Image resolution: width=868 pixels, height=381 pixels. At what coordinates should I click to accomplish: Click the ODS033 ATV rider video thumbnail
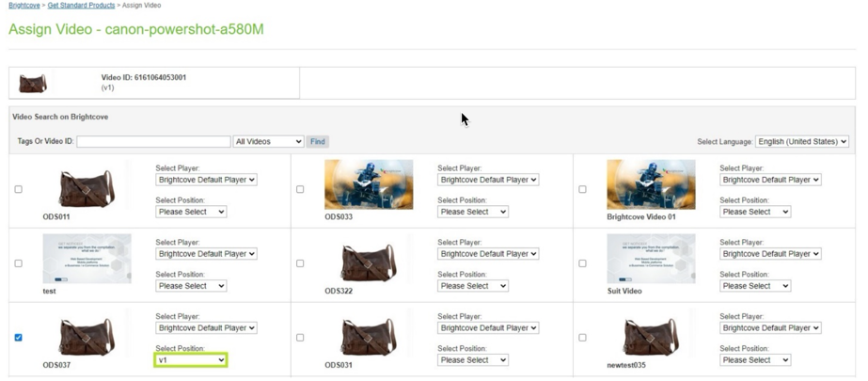point(369,184)
